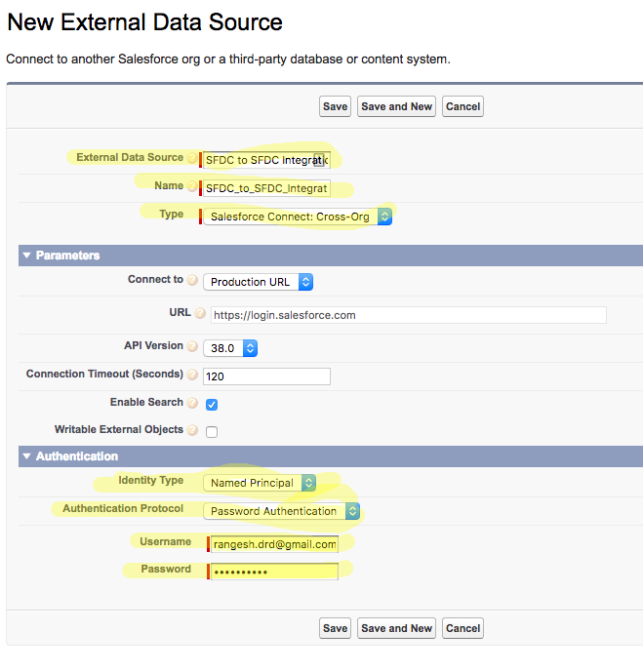Click help icon next to Enable Search
This screenshot has height=672, width=643.
[192, 403]
